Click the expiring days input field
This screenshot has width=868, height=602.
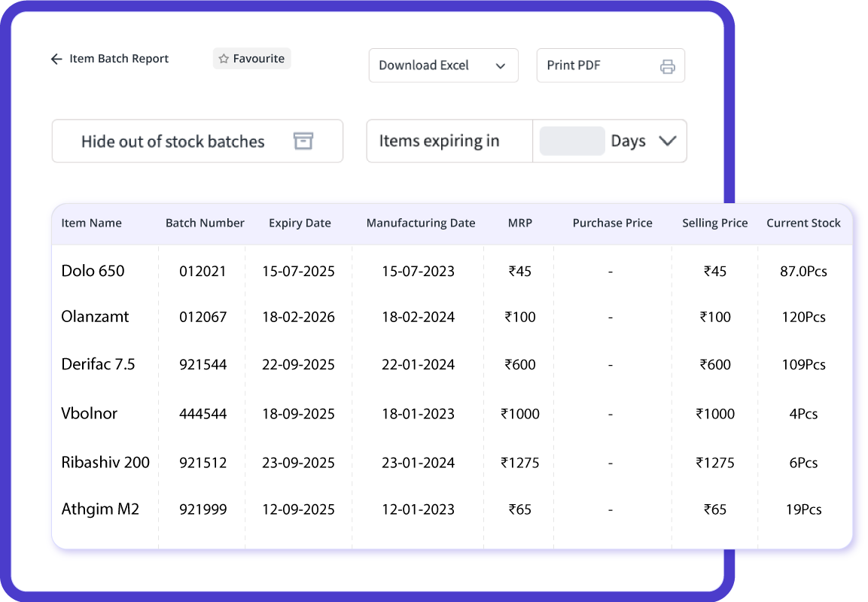572,141
